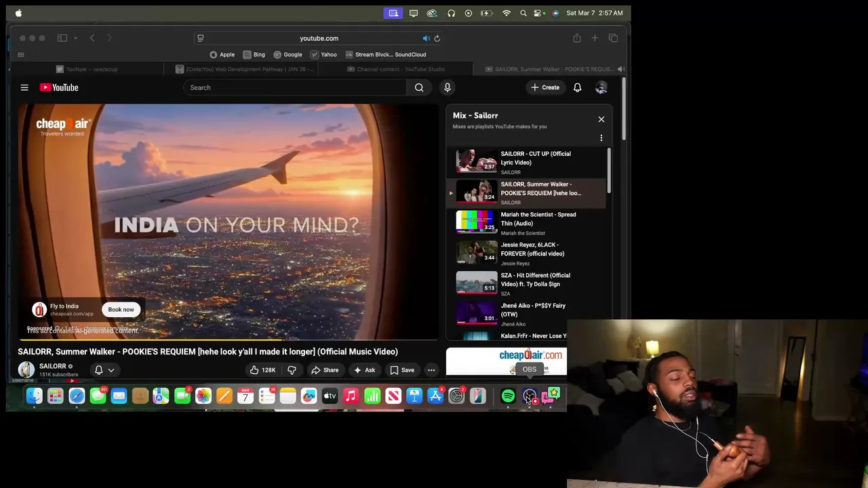Play SZA - Hit Different from the mix
Viewport: 868px width, 488px height.
click(527, 284)
